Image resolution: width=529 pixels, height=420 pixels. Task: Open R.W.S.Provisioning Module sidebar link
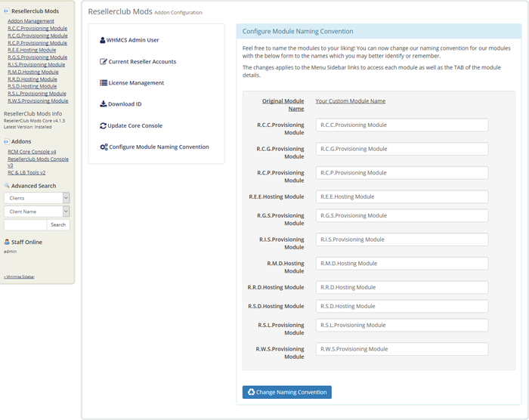click(38, 101)
